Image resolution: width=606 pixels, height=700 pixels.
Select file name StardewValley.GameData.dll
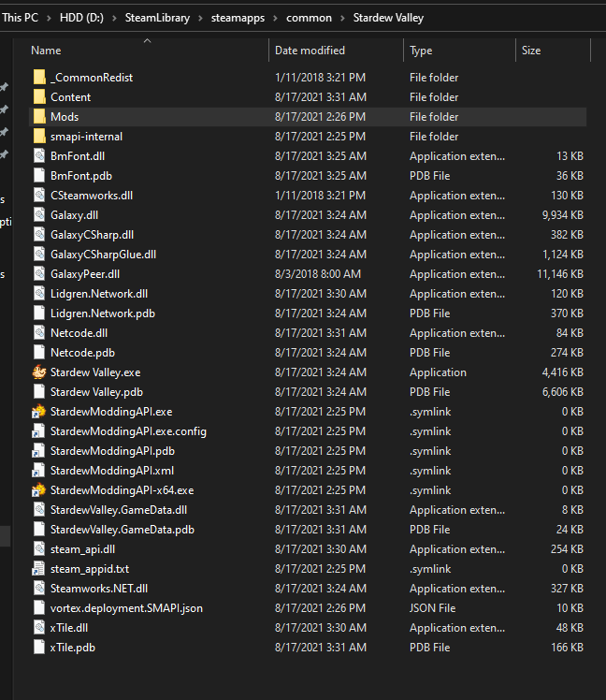119,509
